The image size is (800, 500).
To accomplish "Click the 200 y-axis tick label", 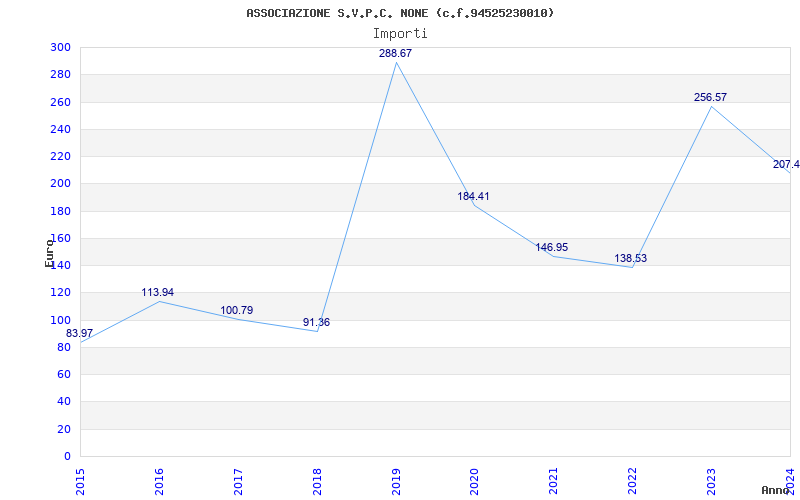I will click(60, 184).
